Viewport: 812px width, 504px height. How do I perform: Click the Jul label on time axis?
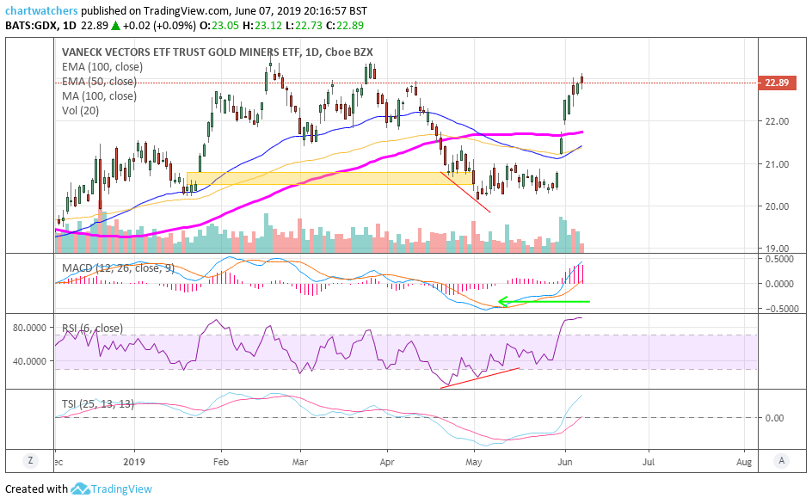tap(649, 462)
